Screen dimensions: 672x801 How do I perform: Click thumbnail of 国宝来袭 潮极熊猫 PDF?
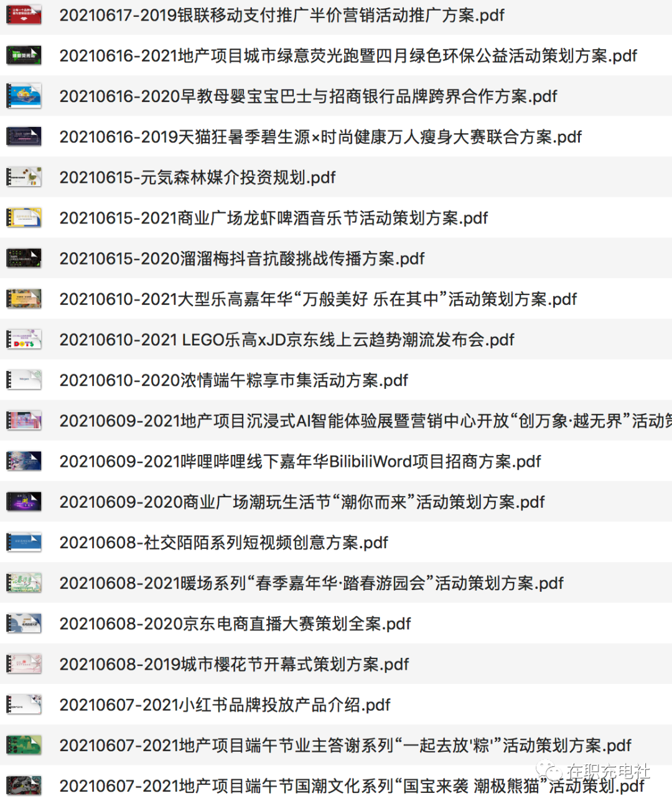tap(24, 785)
